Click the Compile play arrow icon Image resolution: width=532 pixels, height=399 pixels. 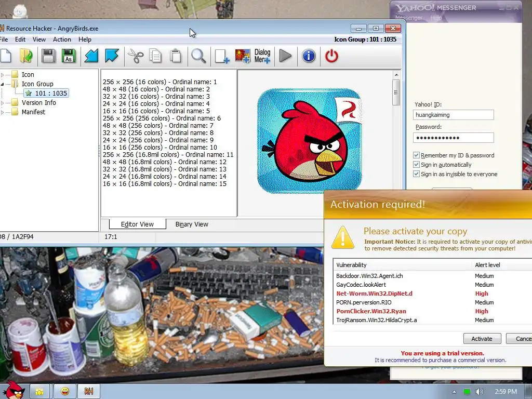[285, 56]
